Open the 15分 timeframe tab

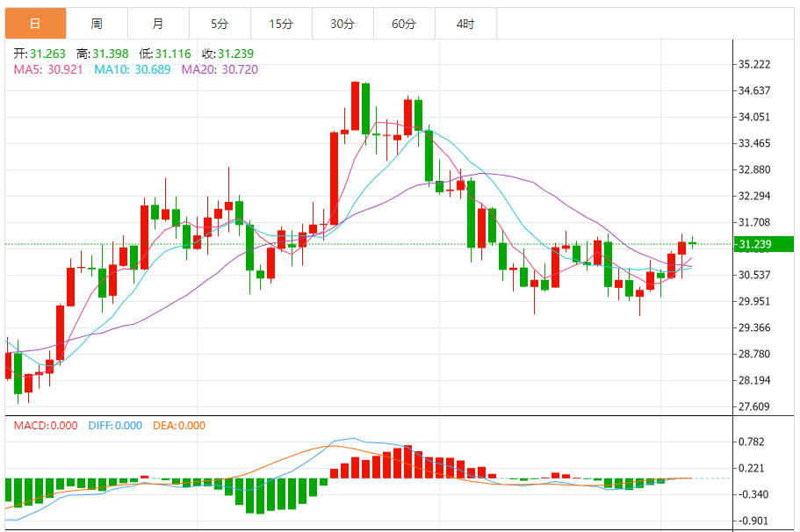(x=281, y=24)
